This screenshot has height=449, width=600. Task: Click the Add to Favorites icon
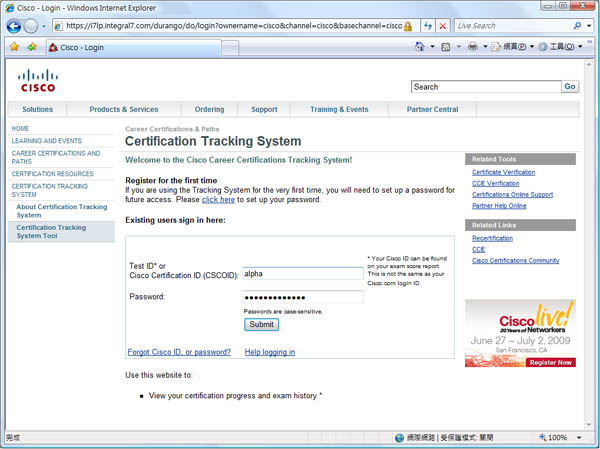pos(32,46)
